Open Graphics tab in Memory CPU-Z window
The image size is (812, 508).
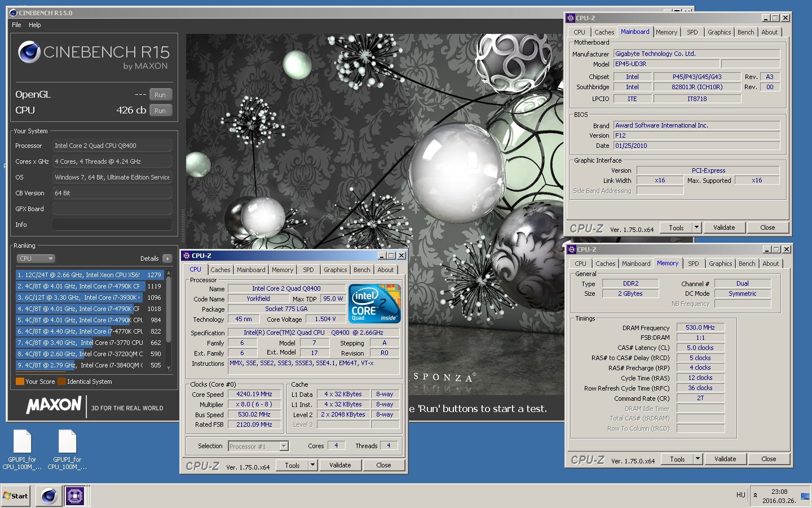(x=721, y=264)
